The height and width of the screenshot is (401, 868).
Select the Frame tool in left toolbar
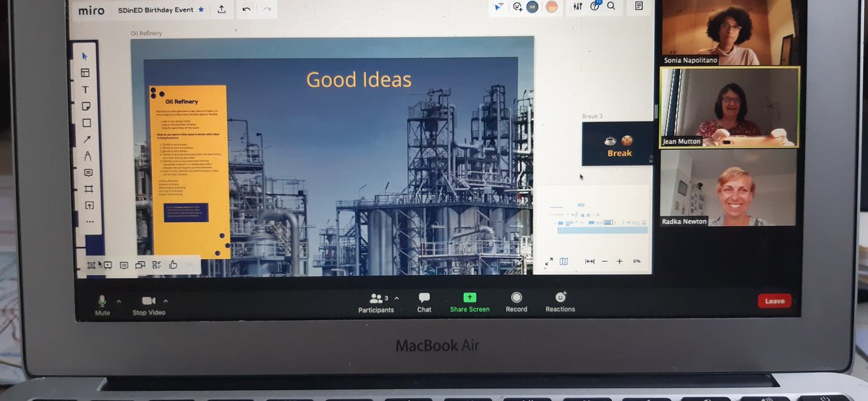click(89, 189)
